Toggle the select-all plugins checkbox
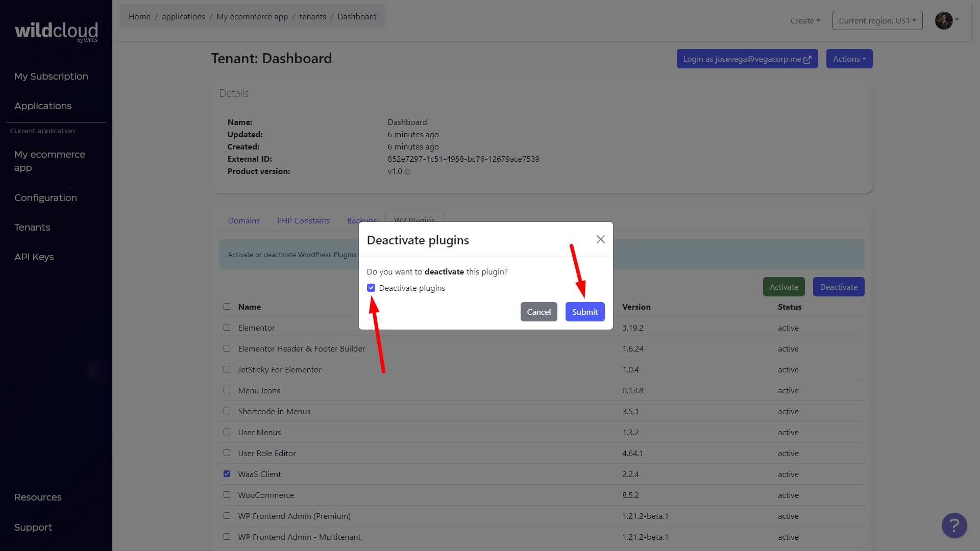The width and height of the screenshot is (980, 551). click(227, 307)
